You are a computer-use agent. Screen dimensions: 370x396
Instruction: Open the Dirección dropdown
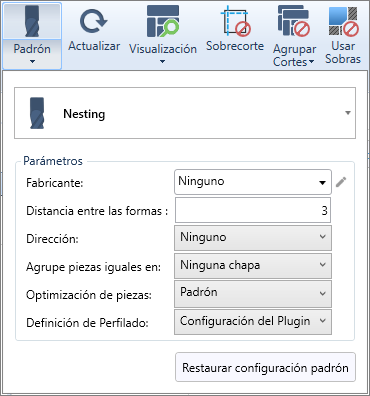253,238
